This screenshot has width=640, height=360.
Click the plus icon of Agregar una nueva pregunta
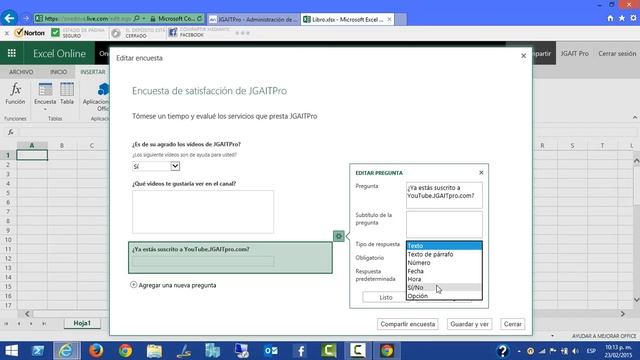133,284
